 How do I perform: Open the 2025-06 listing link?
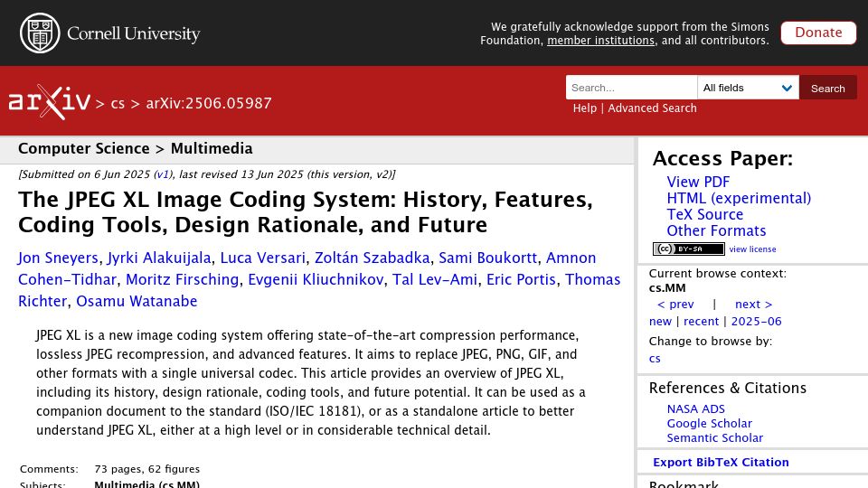coord(756,322)
